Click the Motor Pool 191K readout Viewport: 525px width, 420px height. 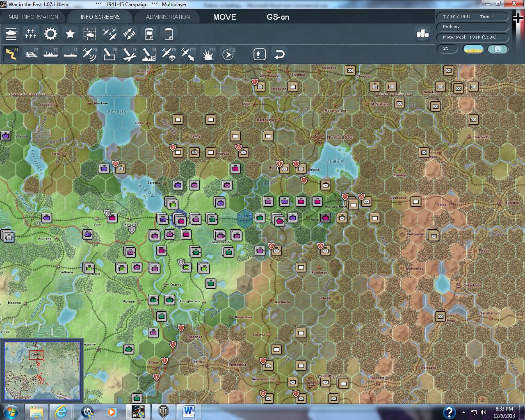[472, 37]
